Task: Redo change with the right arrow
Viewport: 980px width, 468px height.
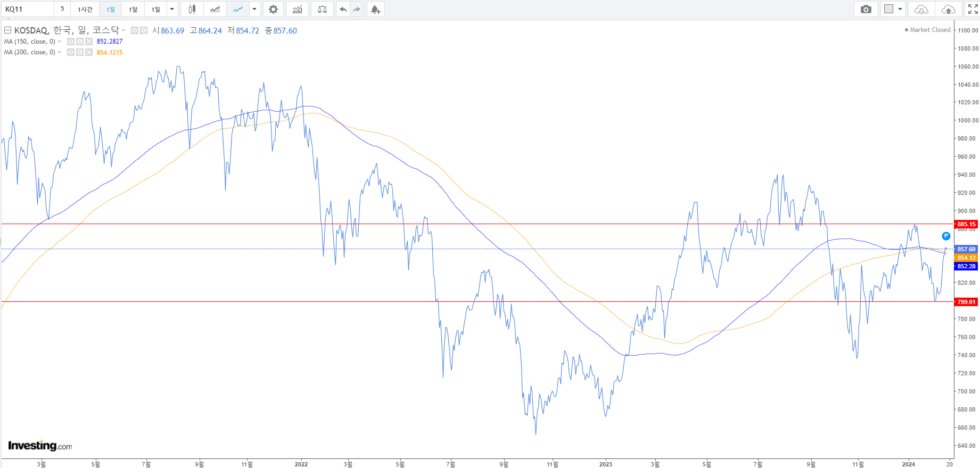Action: tap(357, 9)
